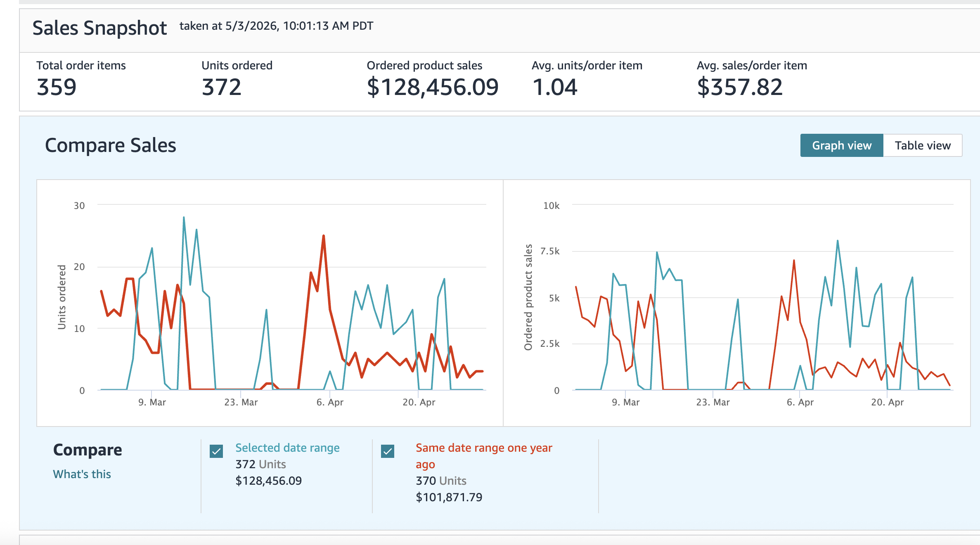The width and height of the screenshot is (980, 545).
Task: Click the 372 Units legend text
Action: click(x=260, y=464)
